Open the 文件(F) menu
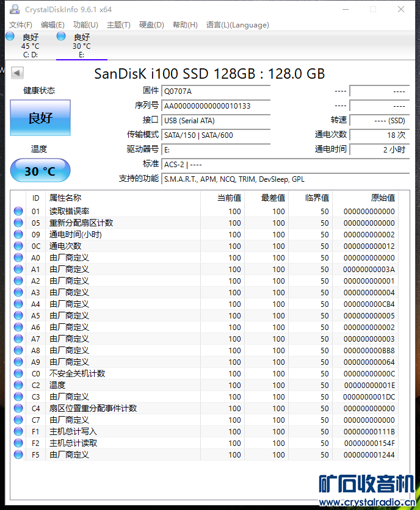The image size is (420, 510). coord(21,25)
